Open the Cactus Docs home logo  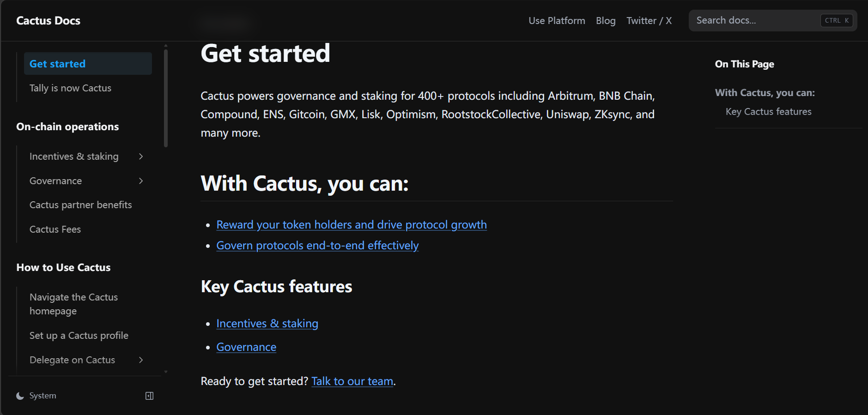coord(48,21)
